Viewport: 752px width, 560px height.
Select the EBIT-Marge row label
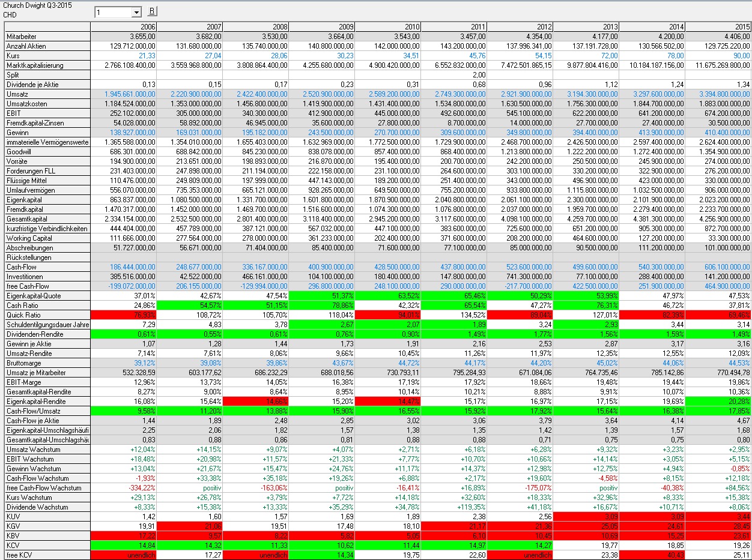tap(47, 382)
